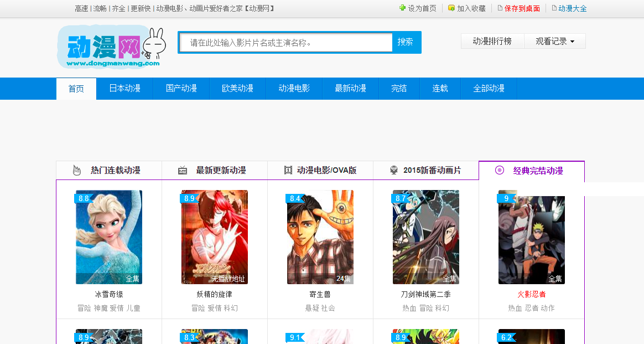Open 全部动漫 in navigation bar
The height and width of the screenshot is (344, 644).
pos(489,89)
